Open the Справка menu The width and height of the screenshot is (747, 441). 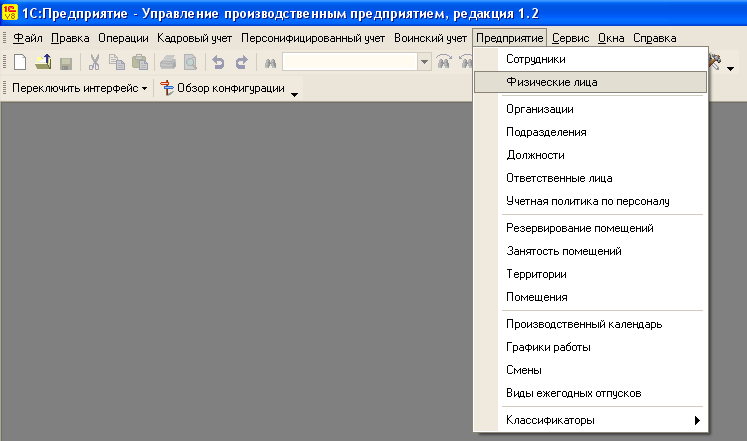[x=655, y=38]
